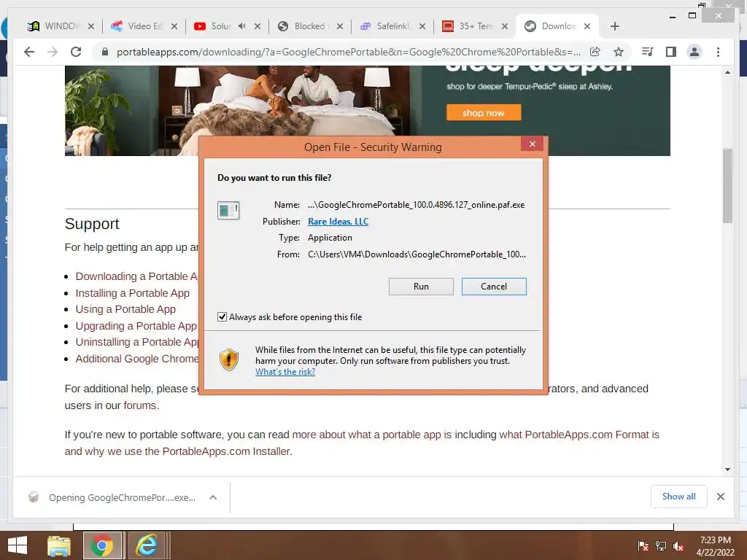This screenshot has height=560, width=747.
Task: Switch to the Safelink tab
Action: [392, 26]
